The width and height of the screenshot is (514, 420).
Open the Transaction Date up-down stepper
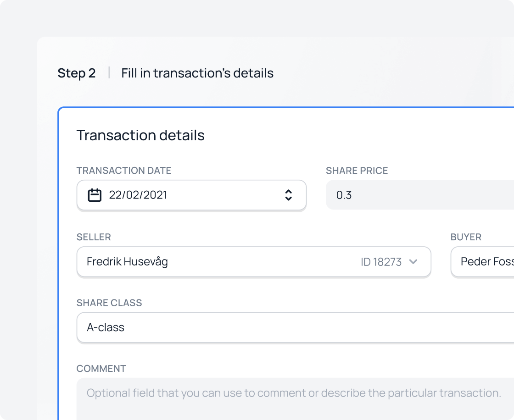point(289,195)
